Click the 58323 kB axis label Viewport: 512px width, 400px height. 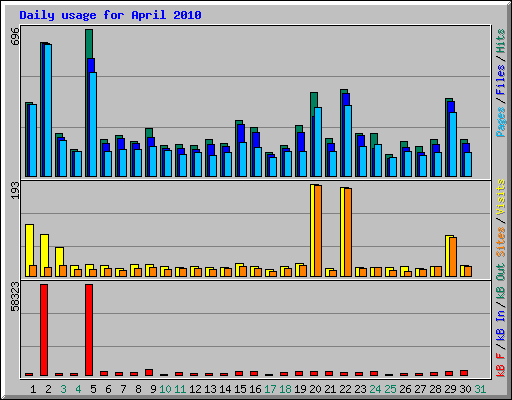[15, 297]
